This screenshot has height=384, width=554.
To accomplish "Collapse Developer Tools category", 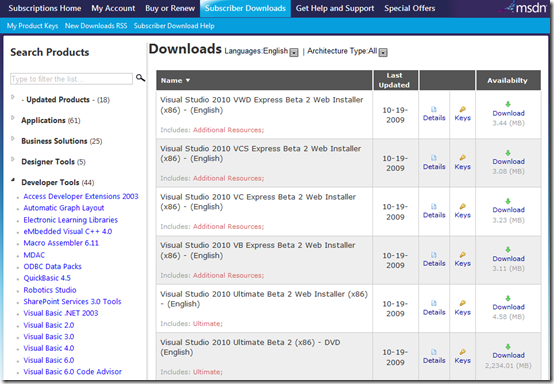I will [13, 180].
